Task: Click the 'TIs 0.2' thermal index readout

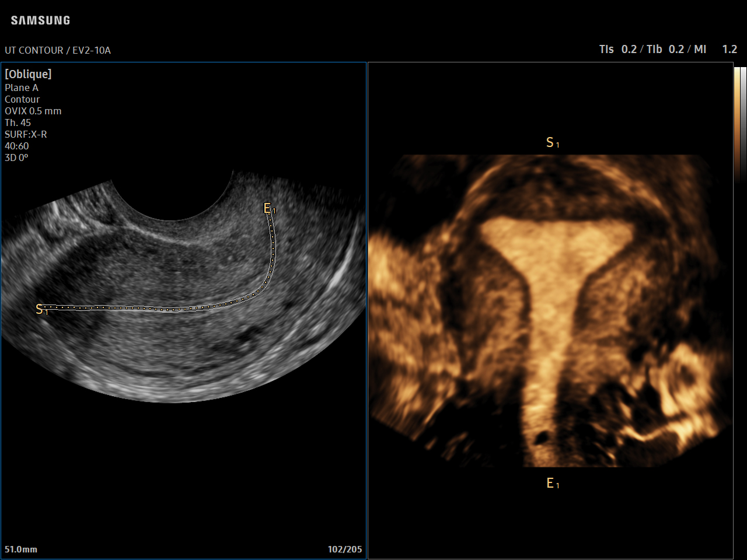Action: (x=618, y=50)
